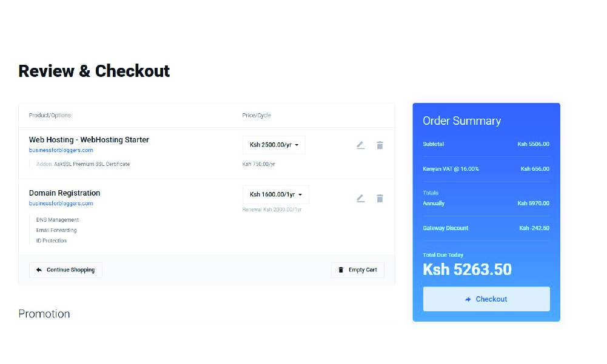Edit the Web Hosting product using the pencil icon
This screenshot has width=607, height=364.
(x=361, y=145)
